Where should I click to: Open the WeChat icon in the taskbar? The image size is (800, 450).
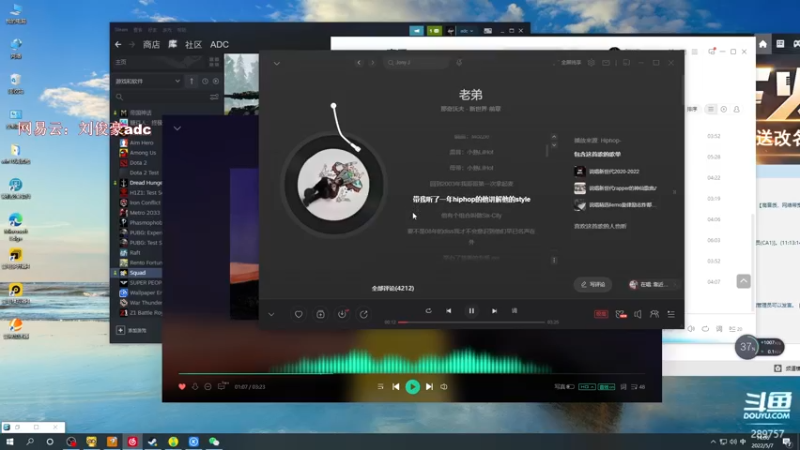214,441
